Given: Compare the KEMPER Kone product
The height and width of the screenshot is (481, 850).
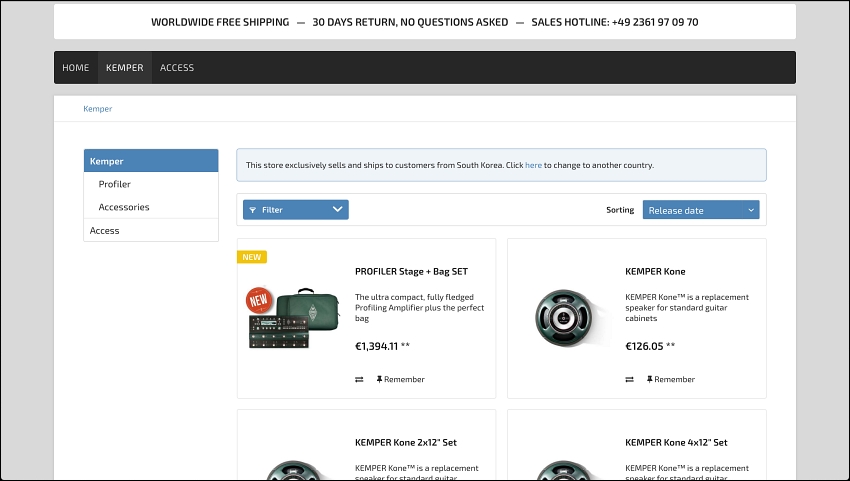Looking at the screenshot, I should (629, 380).
